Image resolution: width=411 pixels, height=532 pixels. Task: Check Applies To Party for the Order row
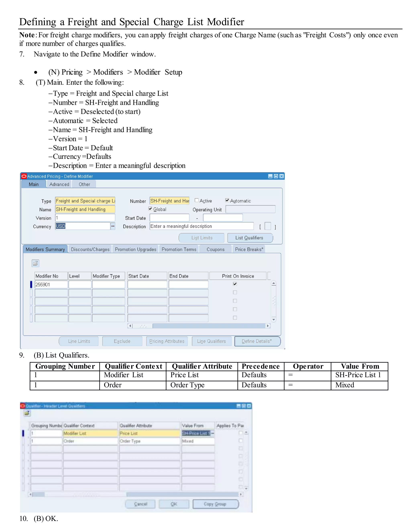click(x=241, y=441)
